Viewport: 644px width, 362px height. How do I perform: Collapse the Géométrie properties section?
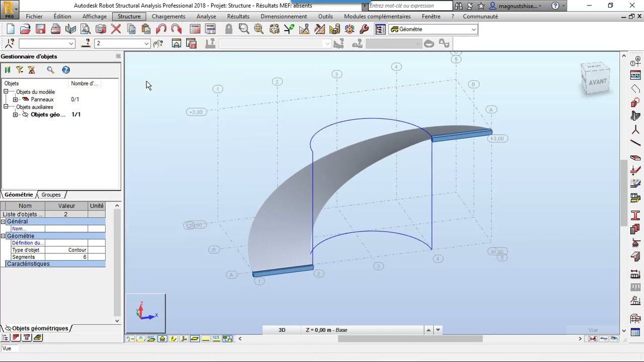pyautogui.click(x=3, y=236)
